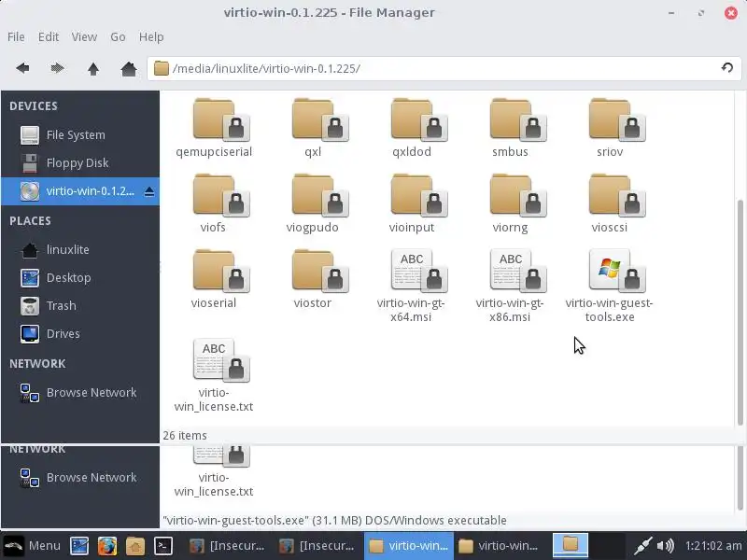Image resolution: width=747 pixels, height=560 pixels.
Task: Reload the current folder view
Action: (x=727, y=68)
